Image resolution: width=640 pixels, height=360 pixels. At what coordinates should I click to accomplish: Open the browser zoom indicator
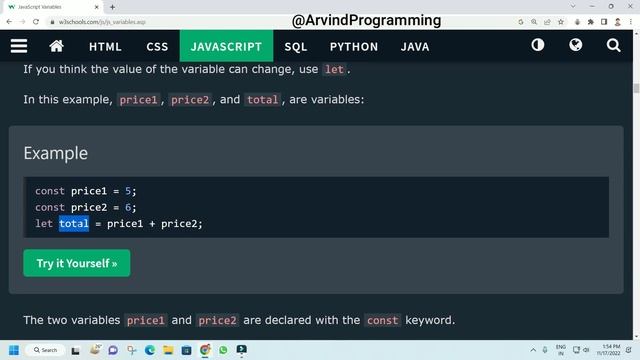click(x=534, y=22)
